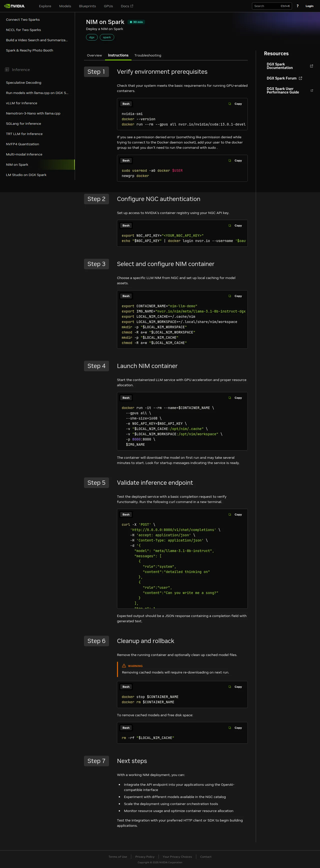Open Connect Two Sparks in sidebar
Image resolution: width=320 pixels, height=868 pixels.
click(23, 19)
